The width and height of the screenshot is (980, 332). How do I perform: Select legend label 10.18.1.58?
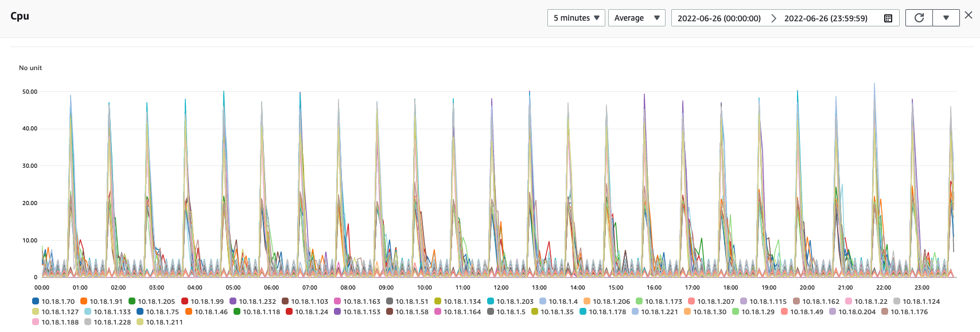pyautogui.click(x=412, y=312)
